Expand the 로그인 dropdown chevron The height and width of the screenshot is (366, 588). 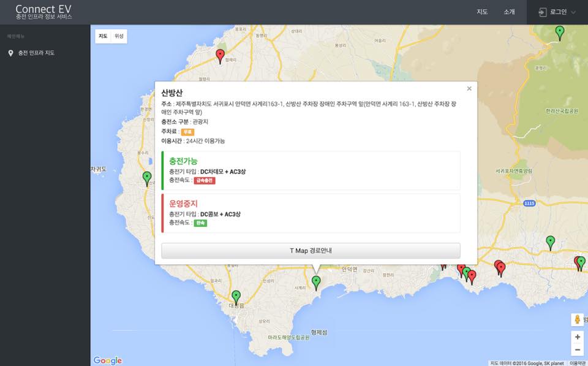(x=573, y=12)
